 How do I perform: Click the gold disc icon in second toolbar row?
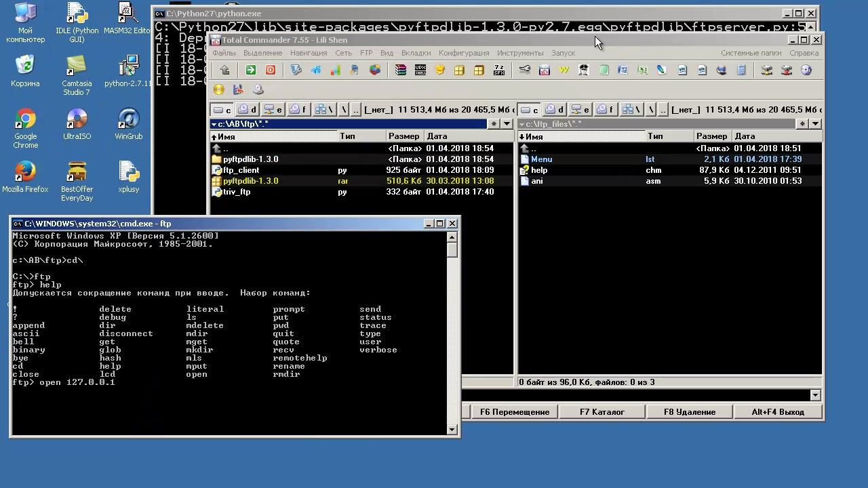pyautogui.click(x=219, y=89)
